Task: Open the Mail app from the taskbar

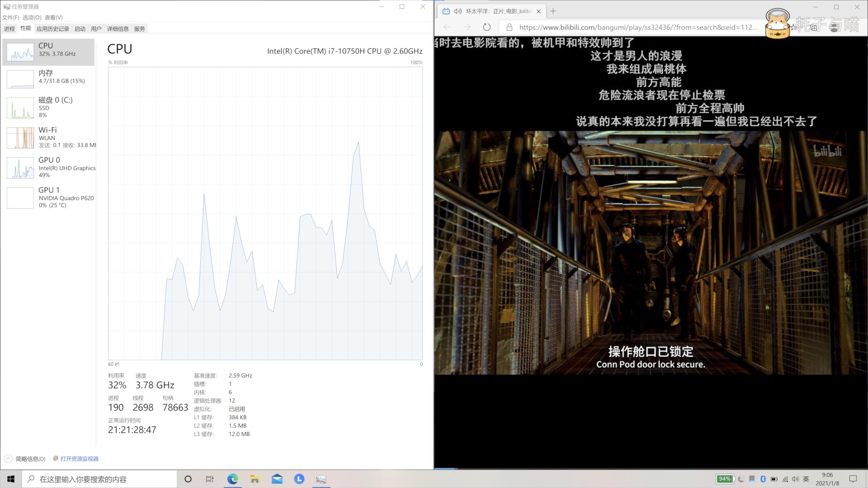Action: [x=277, y=479]
